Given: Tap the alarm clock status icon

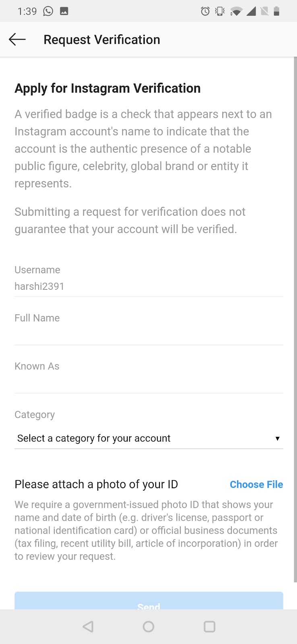Looking at the screenshot, I should pos(205,11).
